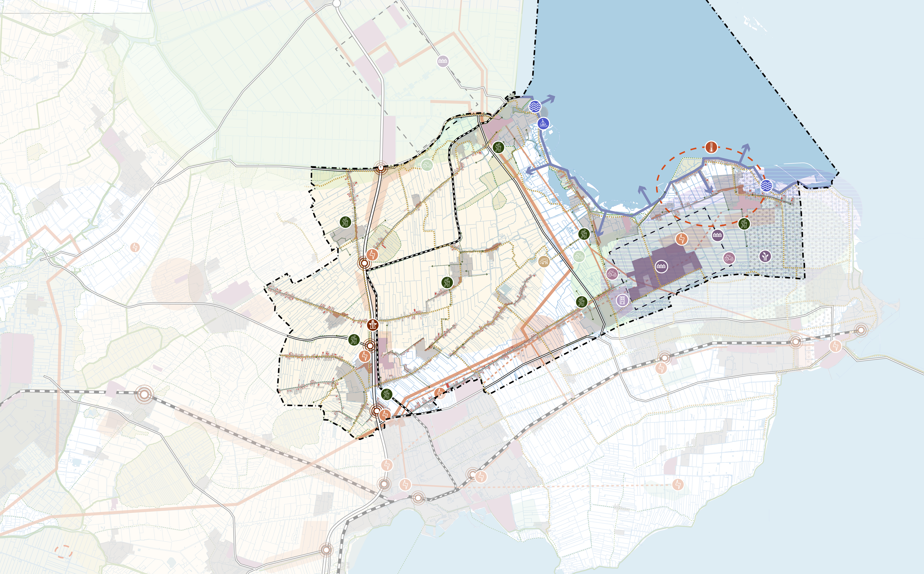Click the southernmost hiker icon
The width and height of the screenshot is (924, 574).
[386, 394]
